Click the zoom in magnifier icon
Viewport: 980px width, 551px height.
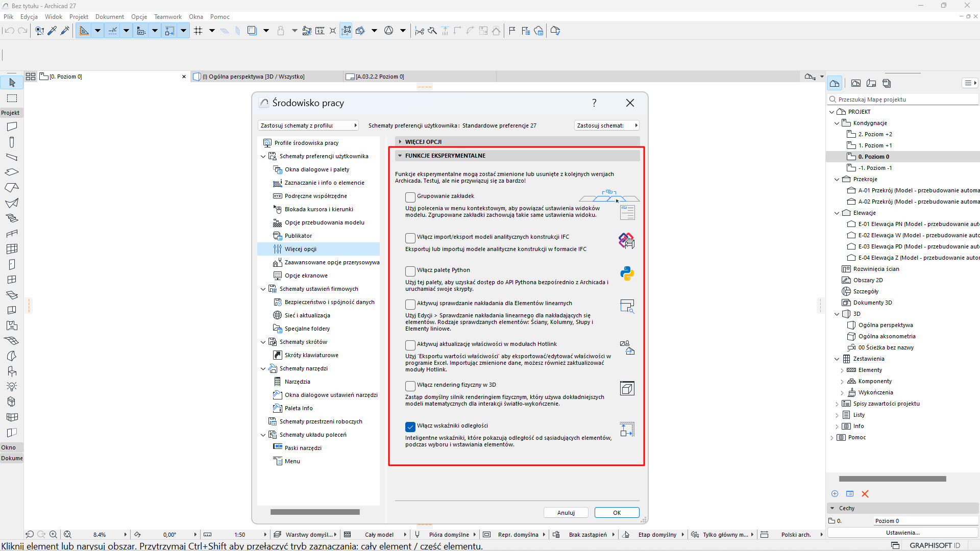(x=53, y=534)
